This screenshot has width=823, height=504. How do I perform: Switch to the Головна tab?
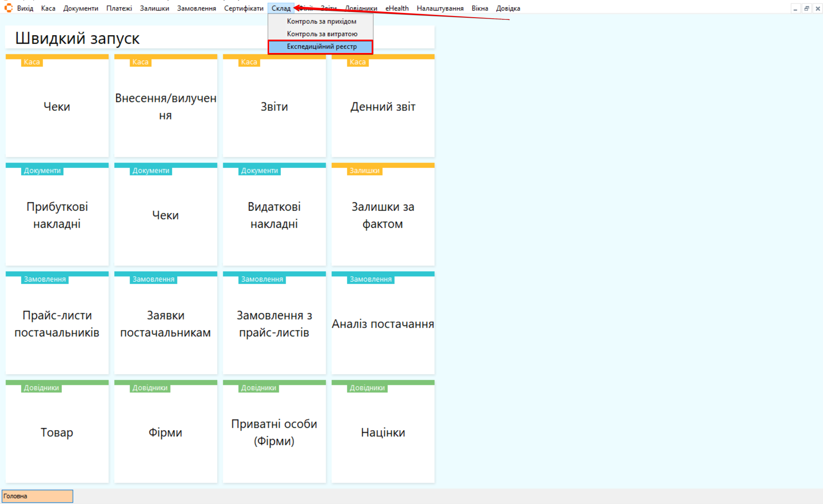(x=37, y=496)
